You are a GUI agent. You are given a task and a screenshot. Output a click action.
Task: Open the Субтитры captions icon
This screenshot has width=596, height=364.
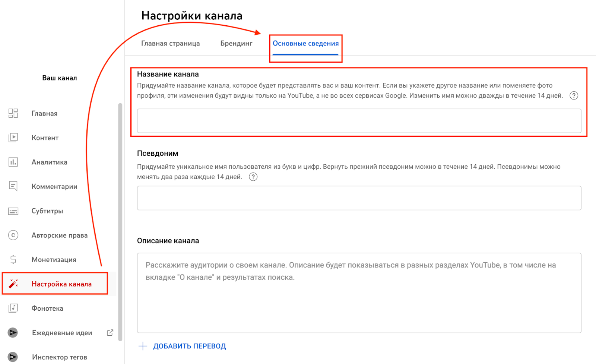click(x=13, y=211)
